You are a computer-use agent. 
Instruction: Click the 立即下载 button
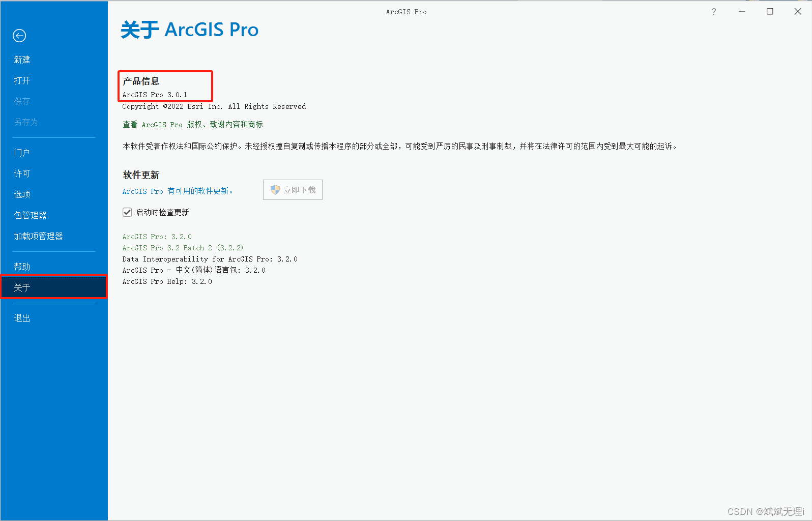(x=293, y=190)
